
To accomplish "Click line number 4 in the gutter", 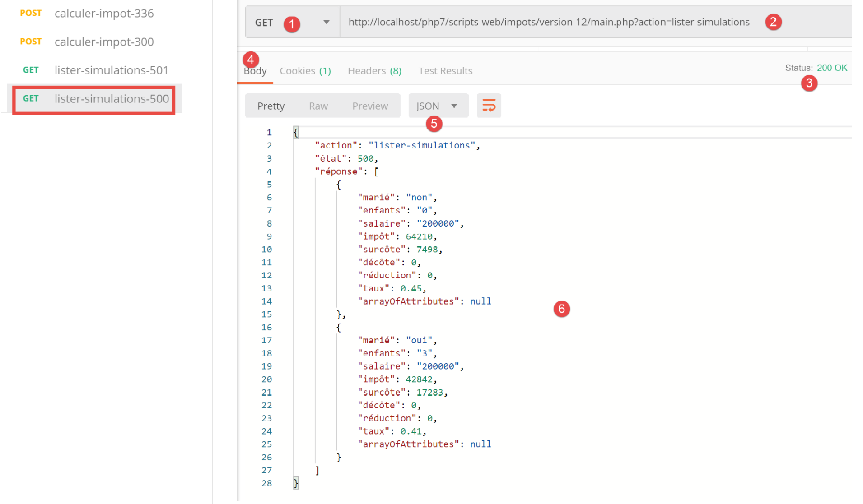I will point(269,171).
